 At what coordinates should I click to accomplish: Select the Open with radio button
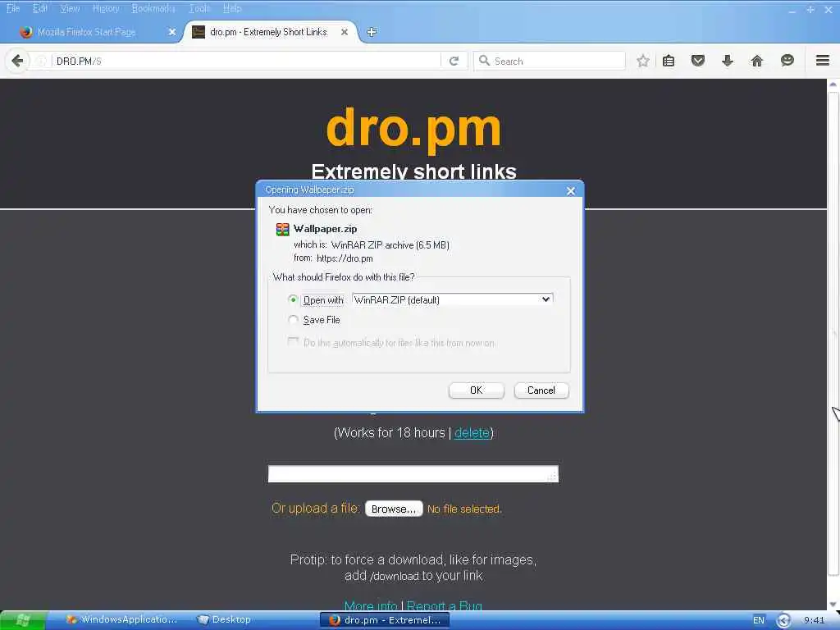pos(293,299)
